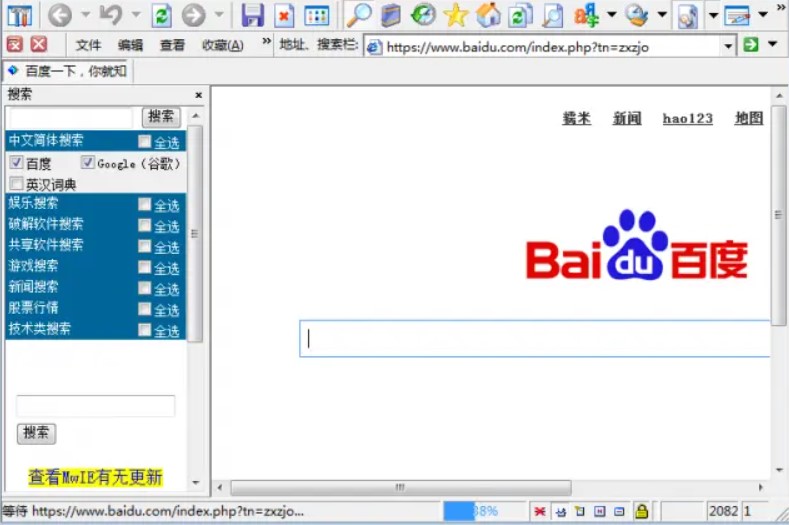Screen dimensions: 789x525
Task: Click the leftmost toolbar icon beside Back
Action: (x=20, y=15)
